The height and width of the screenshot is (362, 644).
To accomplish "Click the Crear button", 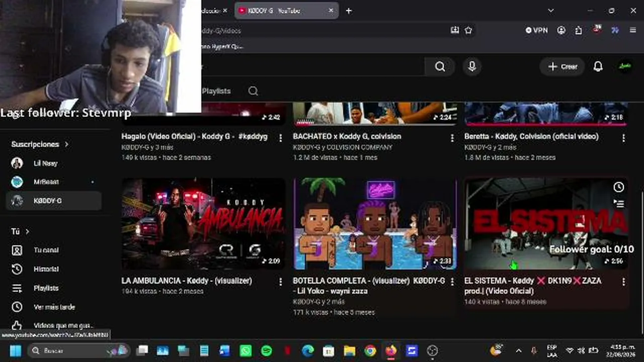I will click(x=562, y=66).
